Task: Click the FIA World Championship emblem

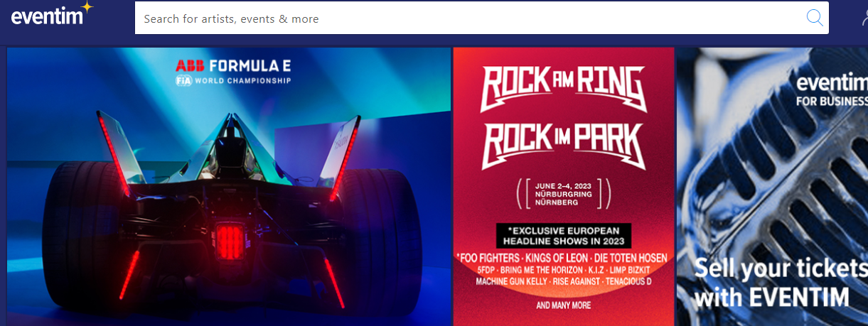Action: [x=183, y=81]
